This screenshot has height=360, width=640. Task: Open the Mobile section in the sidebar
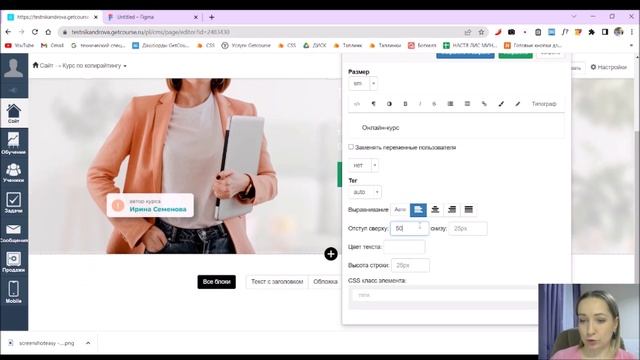pos(13,292)
